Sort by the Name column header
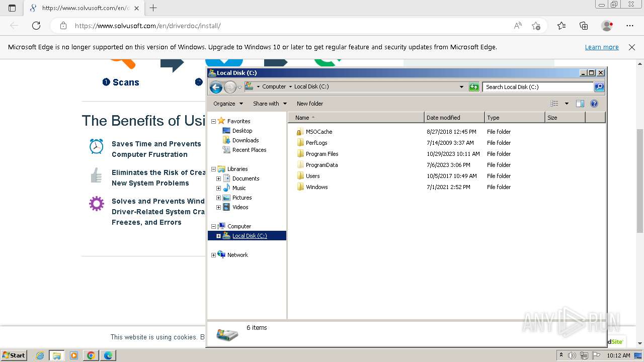The width and height of the screenshot is (644, 362). (356, 118)
